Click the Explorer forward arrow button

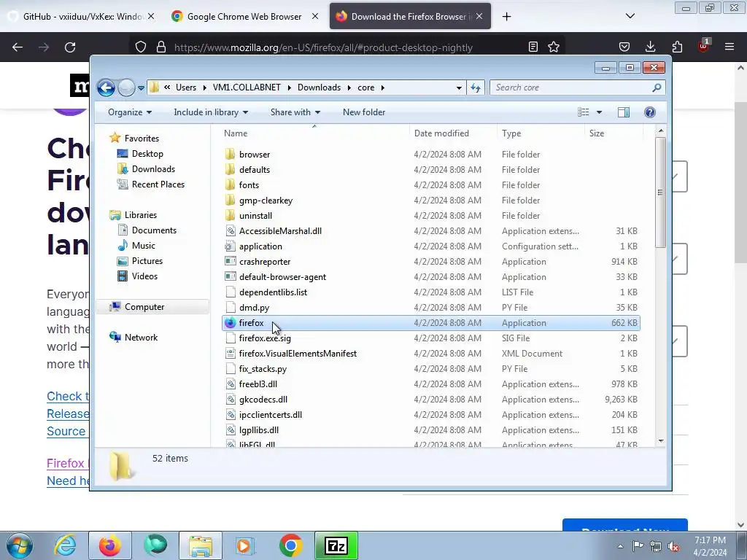(x=126, y=87)
